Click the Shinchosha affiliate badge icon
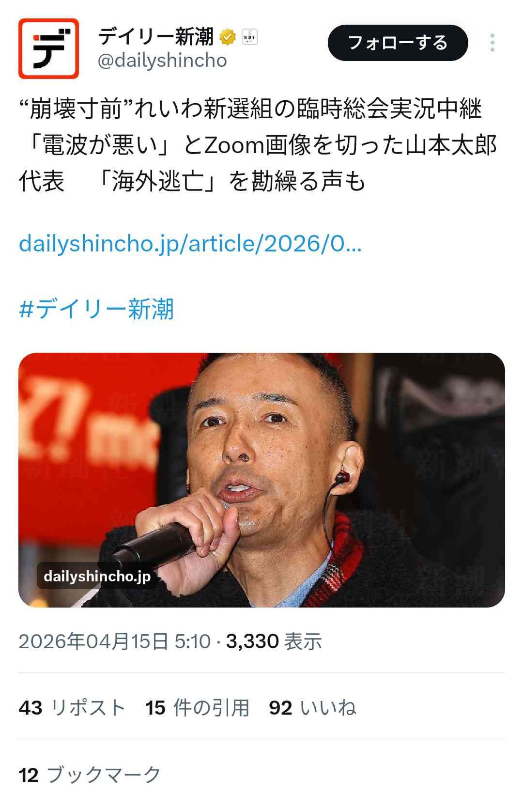This screenshot has height=812, width=523. pyautogui.click(x=250, y=37)
